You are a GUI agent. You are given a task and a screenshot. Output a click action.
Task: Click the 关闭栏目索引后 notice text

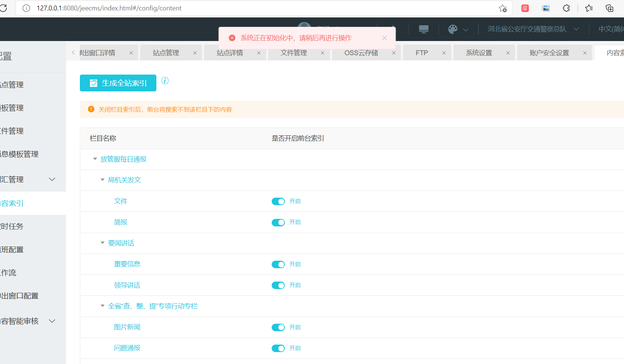pos(165,110)
